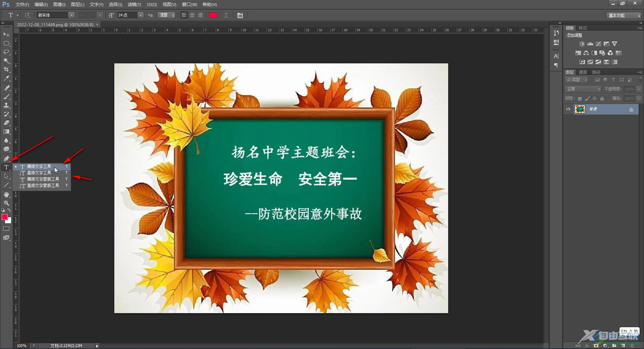This screenshot has height=349, width=644.
Task: Toggle lock all
Action: [x=602, y=99]
